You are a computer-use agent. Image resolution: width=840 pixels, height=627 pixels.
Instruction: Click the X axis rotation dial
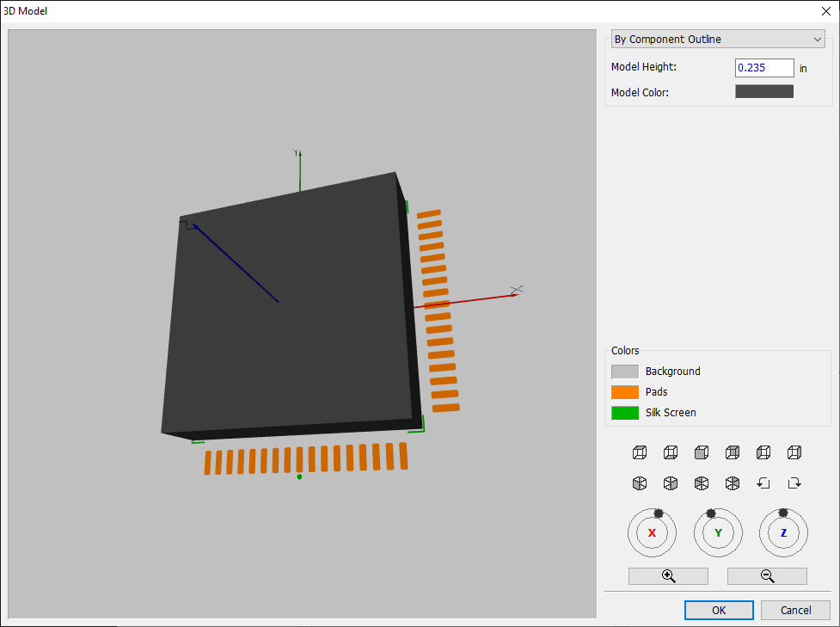[x=652, y=532]
